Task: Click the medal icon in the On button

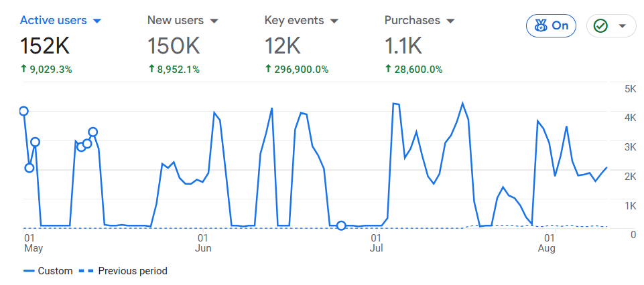Action: tap(540, 26)
